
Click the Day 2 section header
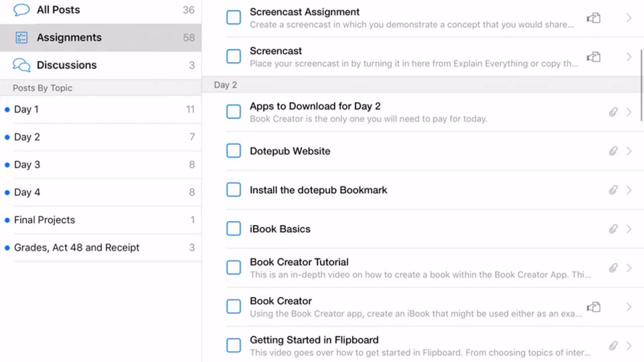click(423, 85)
